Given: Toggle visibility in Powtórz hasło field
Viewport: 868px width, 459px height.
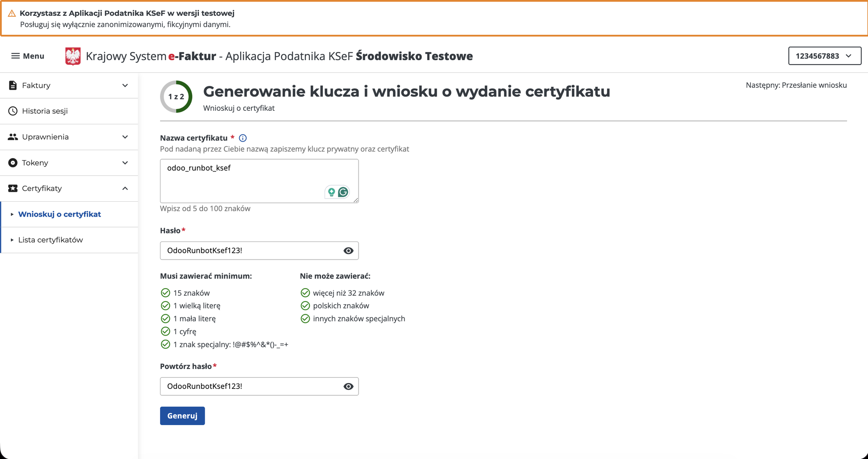Looking at the screenshot, I should [348, 387].
